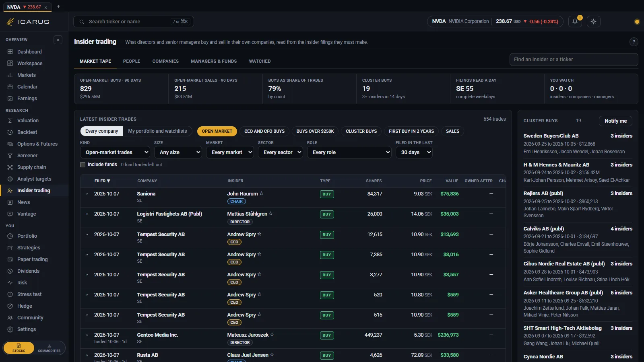The image size is (644, 362).
Task: Apply the Buys over $250K filter
Action: (315, 131)
